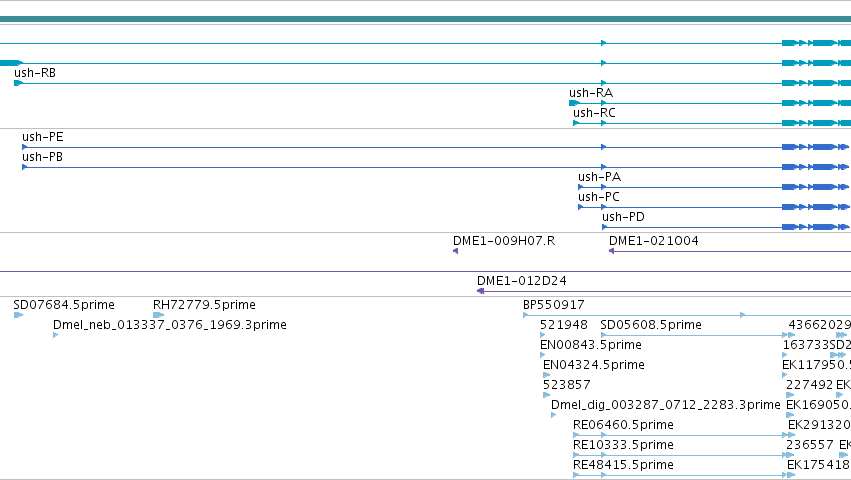Click the Dmel_neb_013337_0376_1969.3prime label
The height and width of the screenshot is (480, 851).
pos(169,325)
